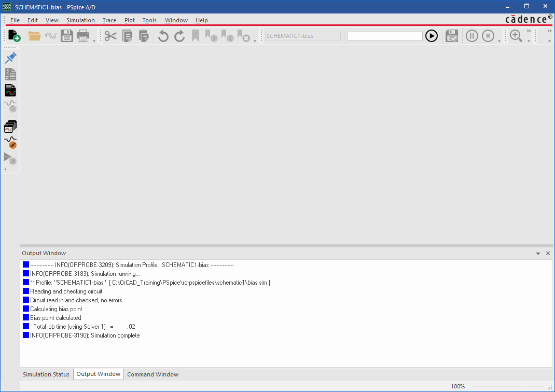Switch to the Simulation Status tab
The width and height of the screenshot is (555, 392).
(x=46, y=374)
